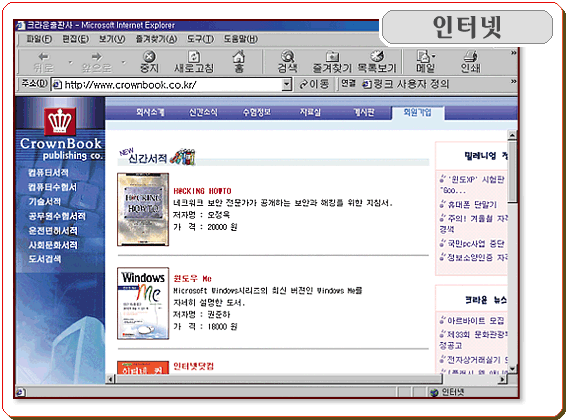Screen dimensions: 568x420
Task: Click the horizontal scrollbar thumb
Action: pos(279,379)
